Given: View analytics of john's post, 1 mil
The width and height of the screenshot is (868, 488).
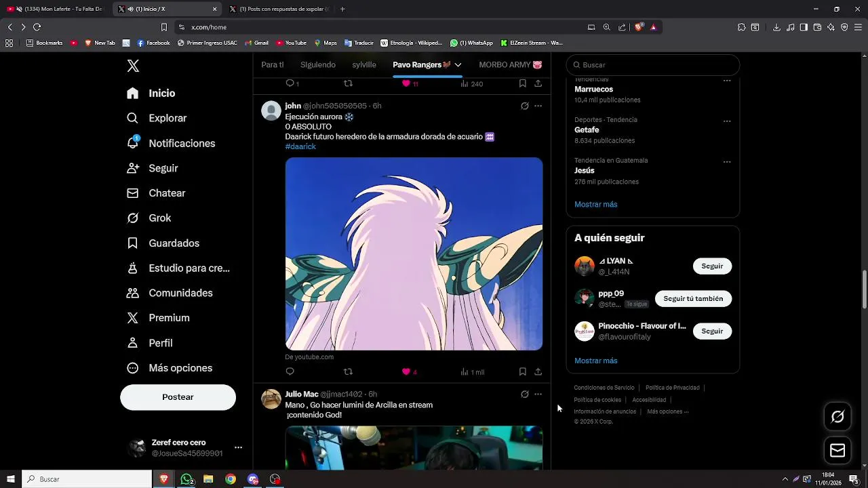Looking at the screenshot, I should tap(473, 371).
